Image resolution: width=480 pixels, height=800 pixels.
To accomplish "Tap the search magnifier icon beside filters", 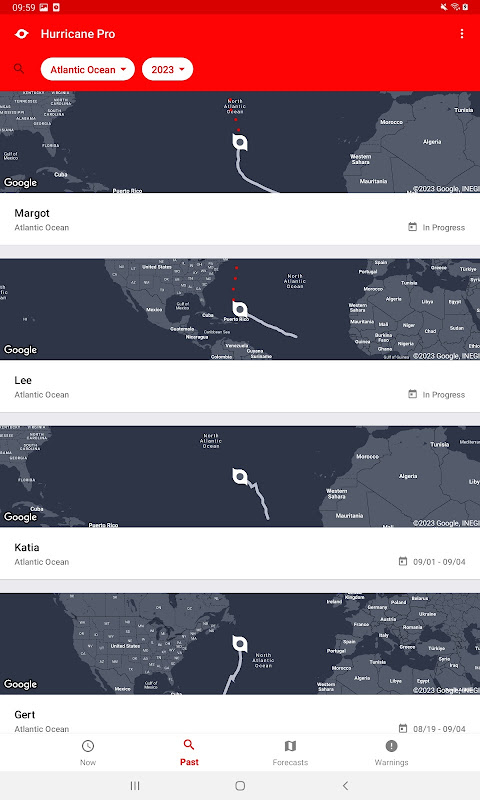I will 19,68.
